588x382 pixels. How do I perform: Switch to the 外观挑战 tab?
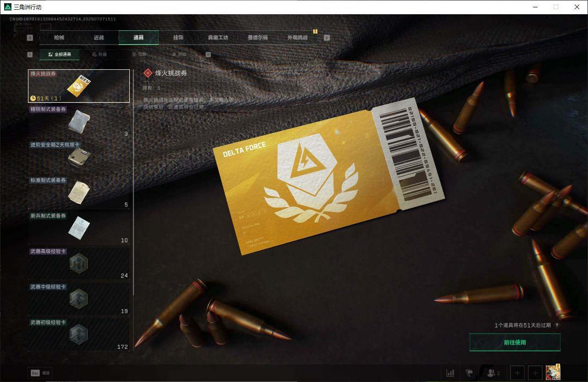click(x=297, y=38)
